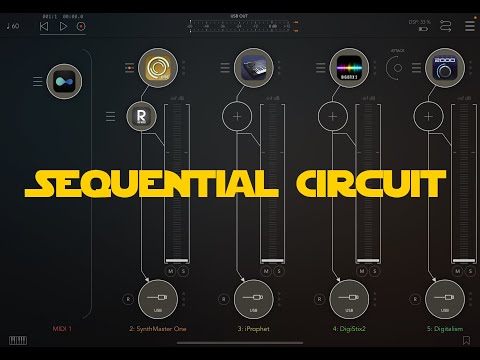Select the 2: SynthMaster One label

point(158,329)
